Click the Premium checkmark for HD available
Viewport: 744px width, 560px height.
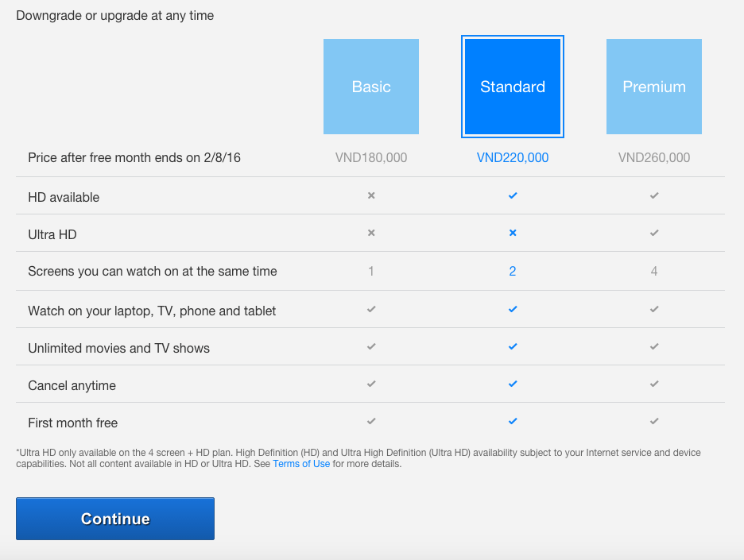click(x=654, y=195)
